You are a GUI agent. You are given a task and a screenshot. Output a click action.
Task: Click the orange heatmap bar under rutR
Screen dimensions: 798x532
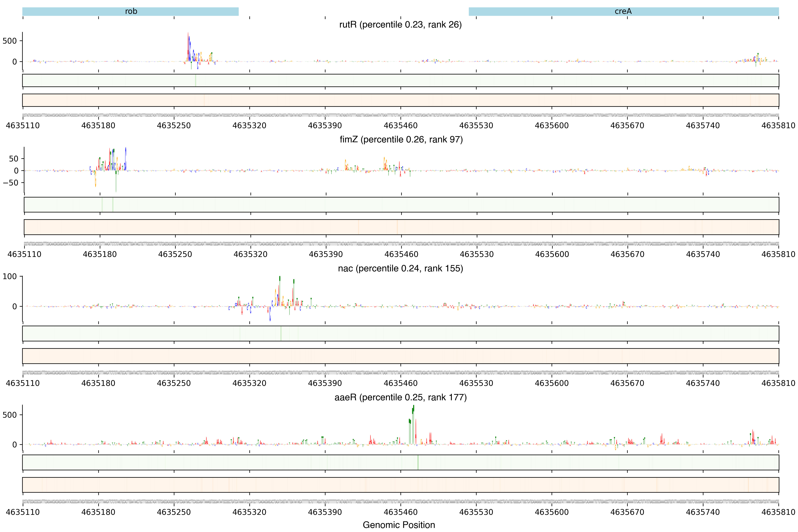click(400, 100)
